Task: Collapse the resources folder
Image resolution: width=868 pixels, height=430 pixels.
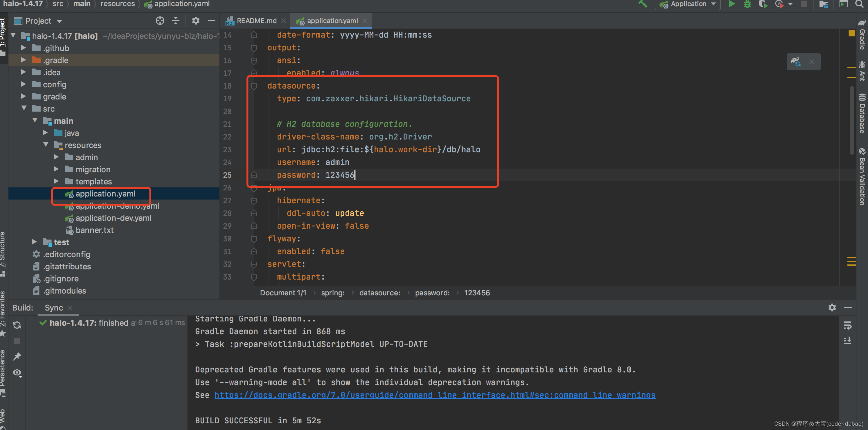Action: click(46, 145)
